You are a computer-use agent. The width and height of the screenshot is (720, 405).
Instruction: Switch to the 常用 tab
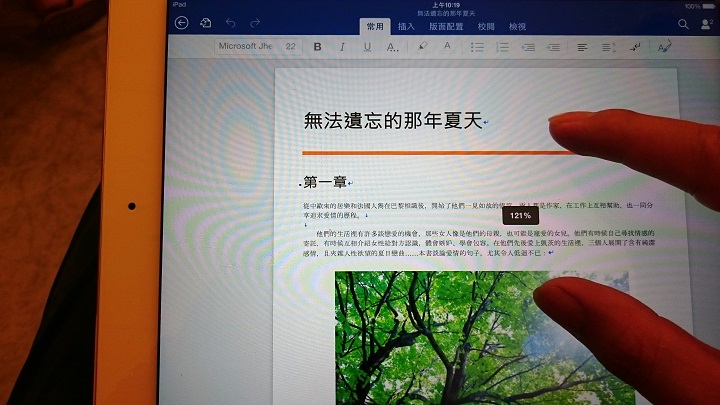tap(375, 26)
